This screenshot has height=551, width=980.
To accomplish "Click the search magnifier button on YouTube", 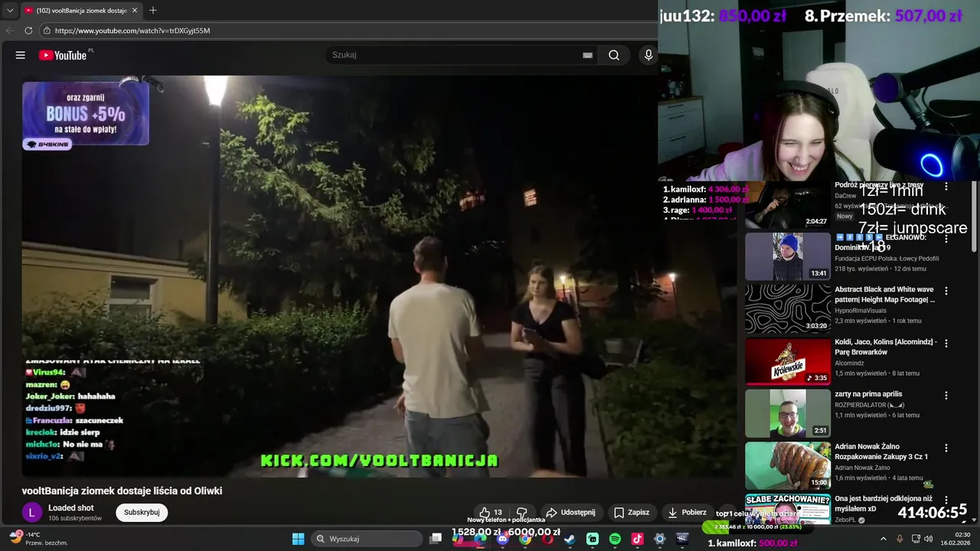I will [614, 55].
